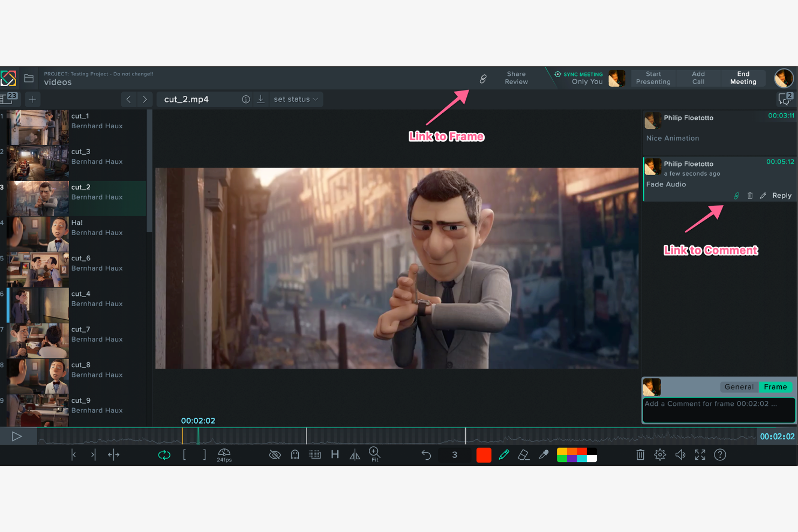Click the Undo icon in the toolbar
798x532 pixels.
point(426,454)
